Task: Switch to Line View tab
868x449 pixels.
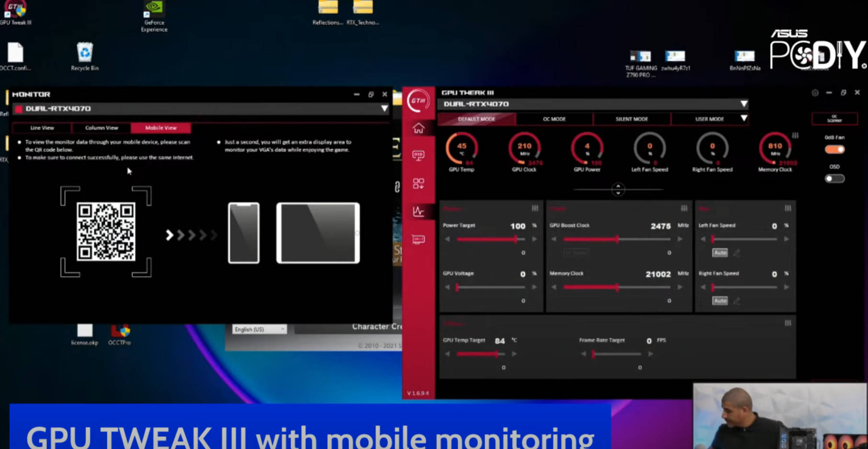Action: 42,128
